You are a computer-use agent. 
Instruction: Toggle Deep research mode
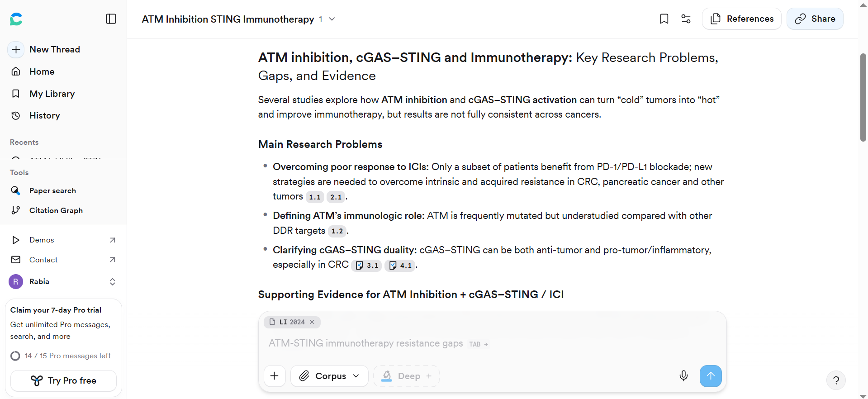click(x=406, y=376)
